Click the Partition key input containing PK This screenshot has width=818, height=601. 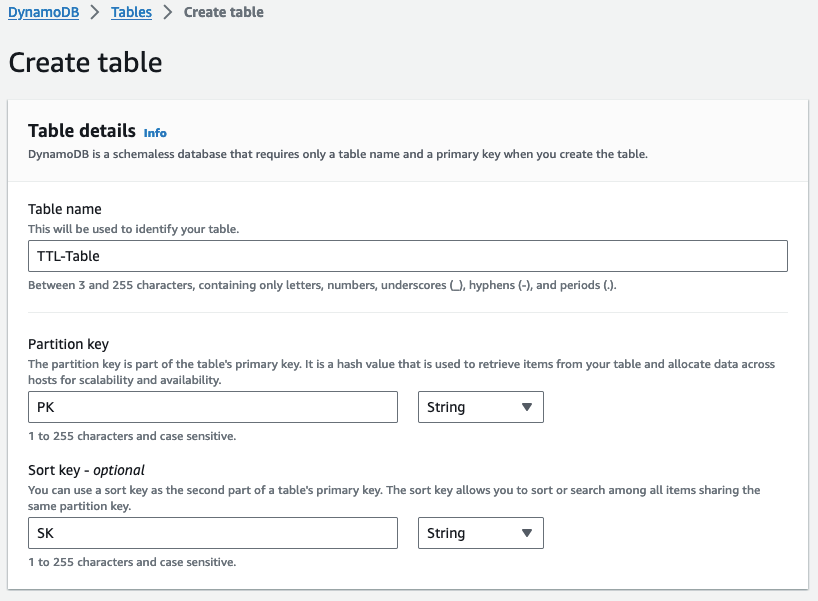(x=213, y=407)
